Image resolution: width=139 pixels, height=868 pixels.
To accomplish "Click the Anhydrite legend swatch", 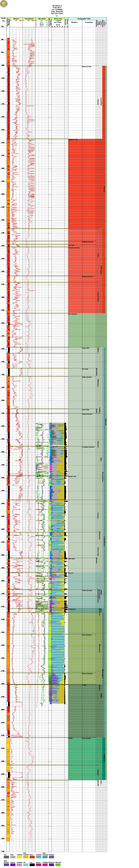I will point(19,865).
